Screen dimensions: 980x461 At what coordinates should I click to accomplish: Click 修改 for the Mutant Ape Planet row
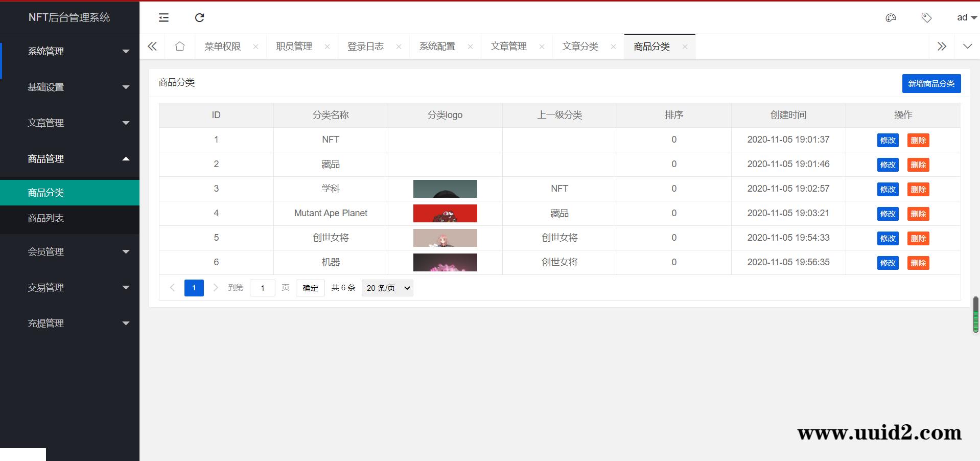[888, 214]
